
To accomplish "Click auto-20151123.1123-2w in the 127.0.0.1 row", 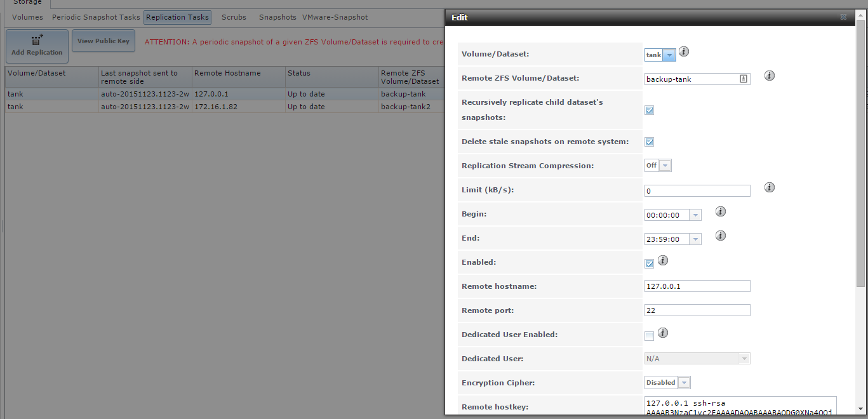I will 145,94.
